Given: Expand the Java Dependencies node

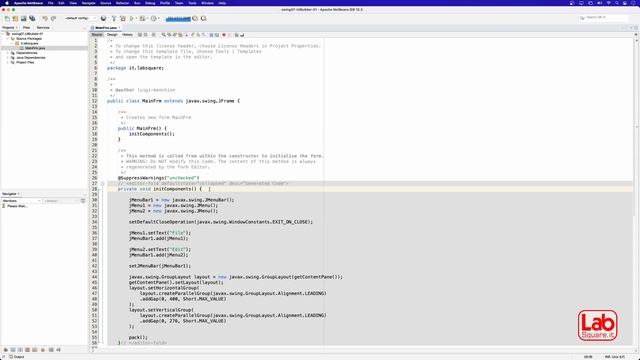Looking at the screenshot, I should click(x=8, y=58).
